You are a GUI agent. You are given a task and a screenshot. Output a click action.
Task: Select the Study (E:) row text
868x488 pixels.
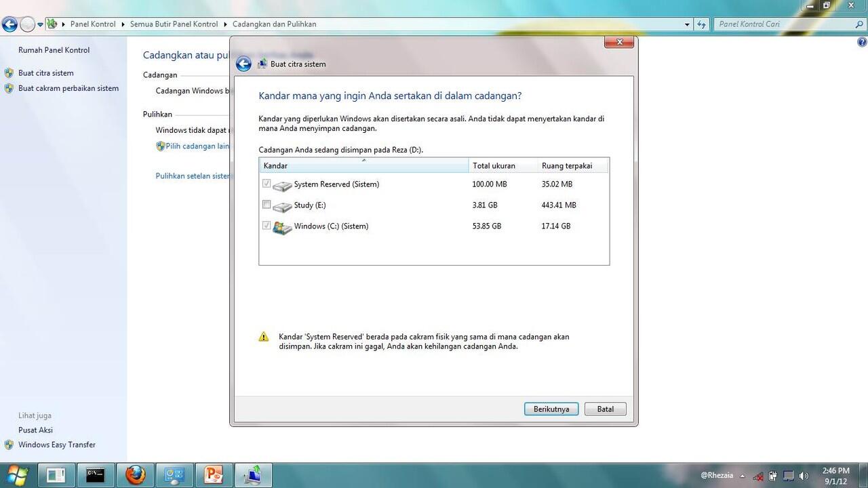(310, 205)
